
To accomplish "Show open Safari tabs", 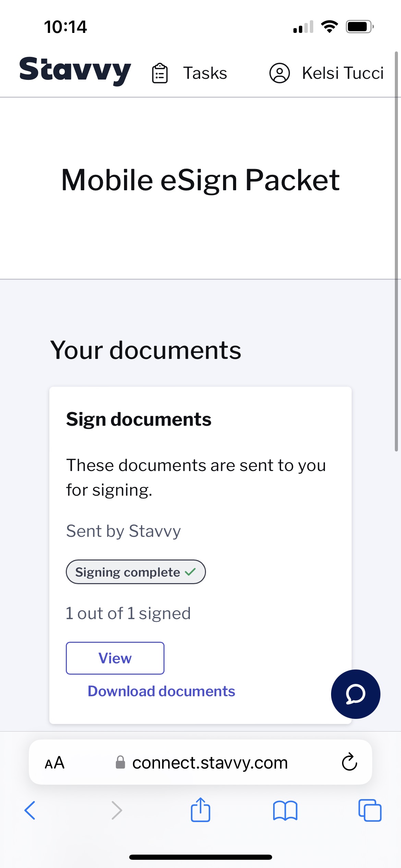I will point(370,810).
